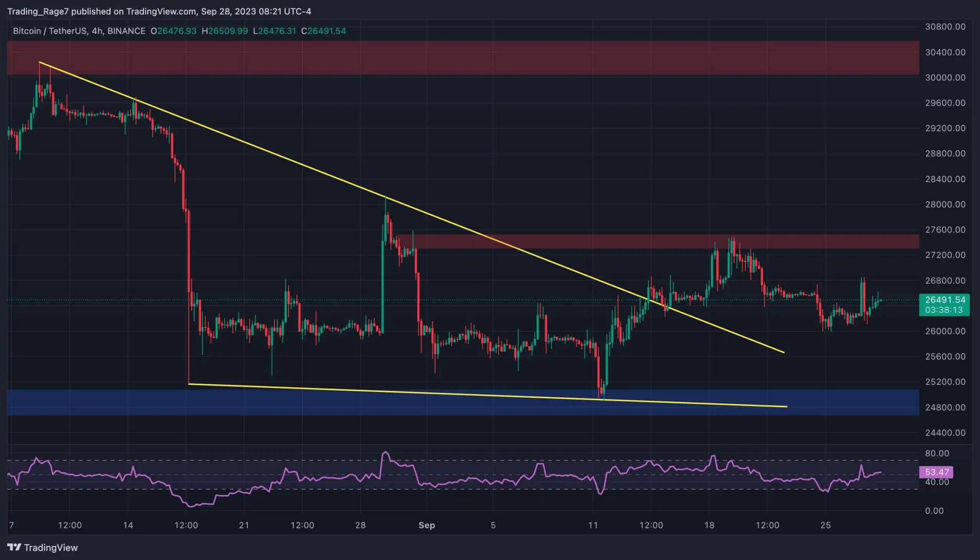
Task: Click the date 14 on time axis
Action: pyautogui.click(x=128, y=526)
